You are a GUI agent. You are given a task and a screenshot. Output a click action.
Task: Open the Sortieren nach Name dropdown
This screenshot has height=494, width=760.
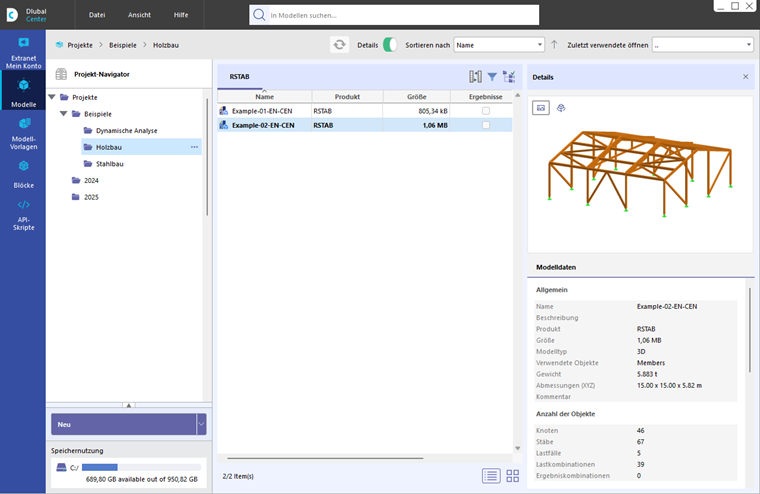498,45
